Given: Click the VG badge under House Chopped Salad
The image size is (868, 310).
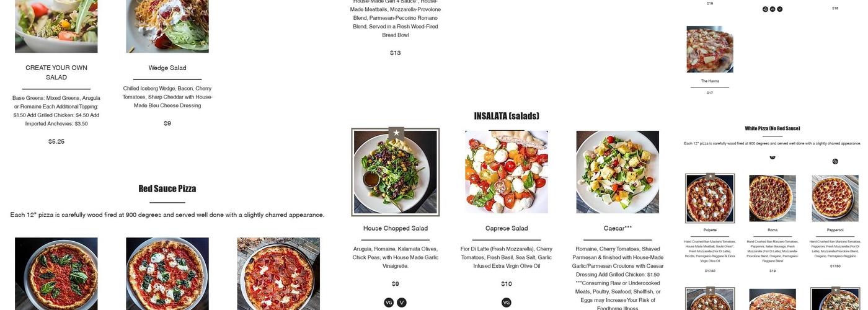Looking at the screenshot, I should click(389, 303).
